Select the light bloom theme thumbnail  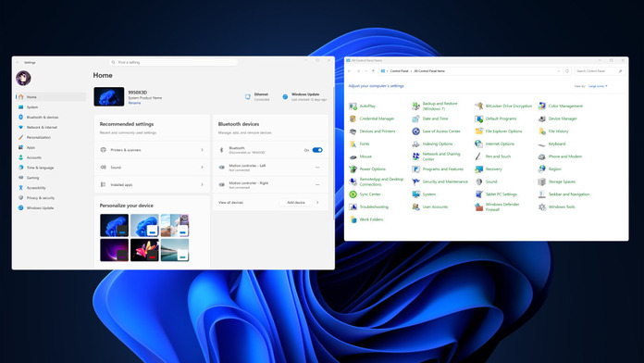coord(144,225)
